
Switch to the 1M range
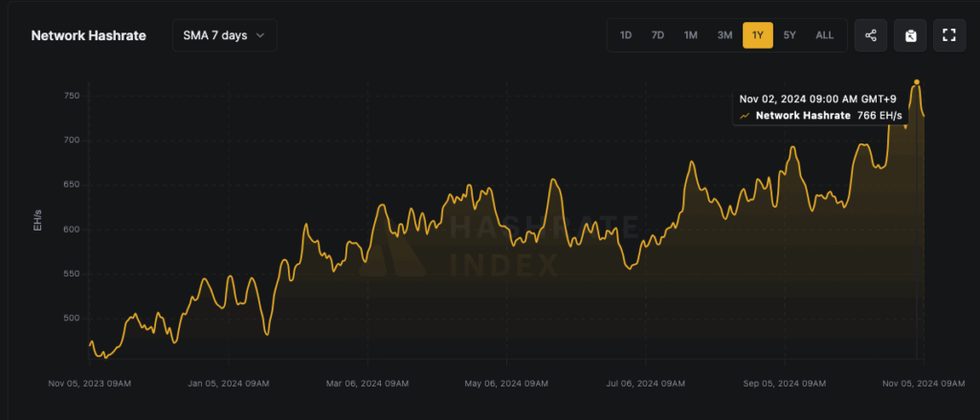(x=691, y=35)
